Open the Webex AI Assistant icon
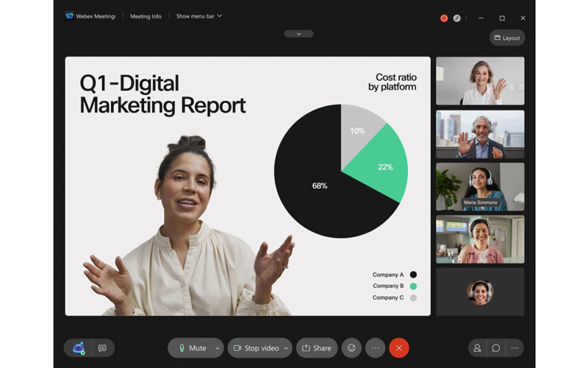The height and width of the screenshot is (368, 588). click(79, 348)
